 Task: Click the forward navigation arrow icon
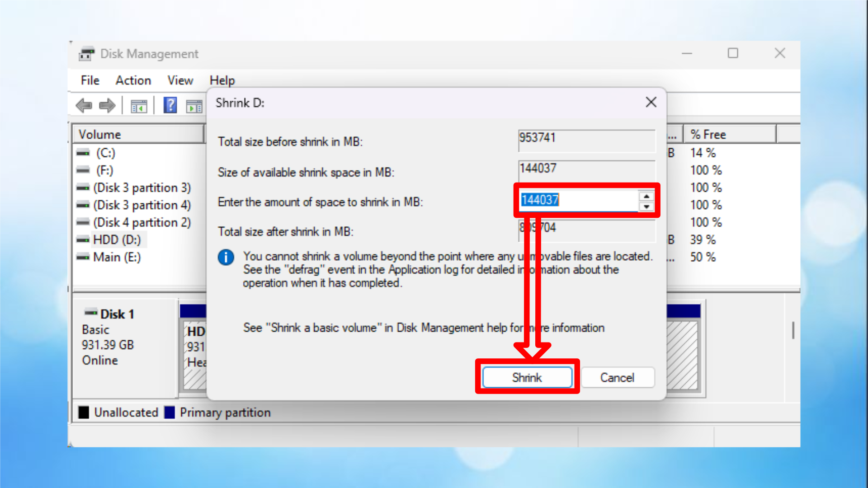pyautogui.click(x=107, y=105)
